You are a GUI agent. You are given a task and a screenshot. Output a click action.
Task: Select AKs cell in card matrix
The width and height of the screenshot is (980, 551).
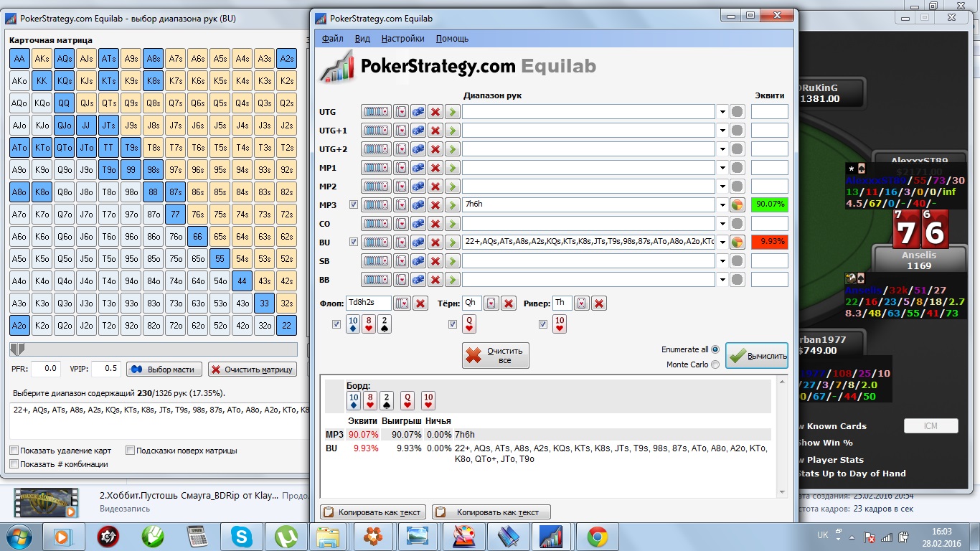click(x=42, y=59)
